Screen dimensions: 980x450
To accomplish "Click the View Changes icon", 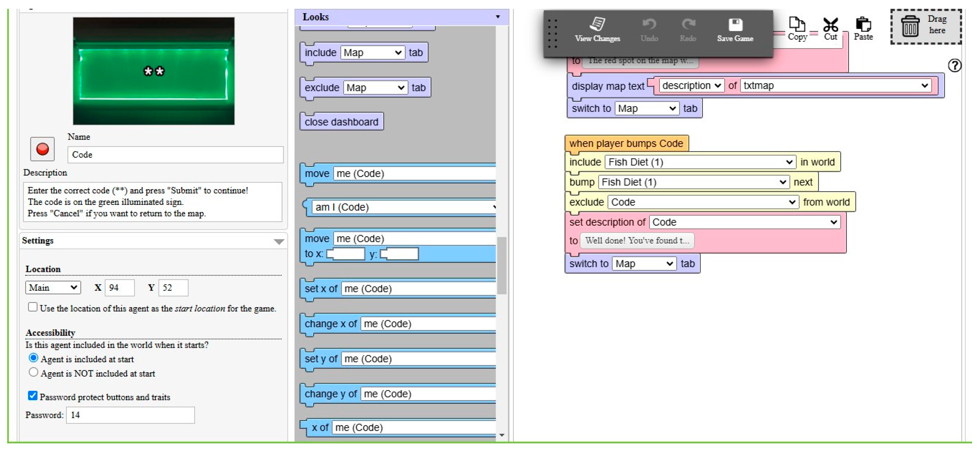I will pyautogui.click(x=597, y=24).
